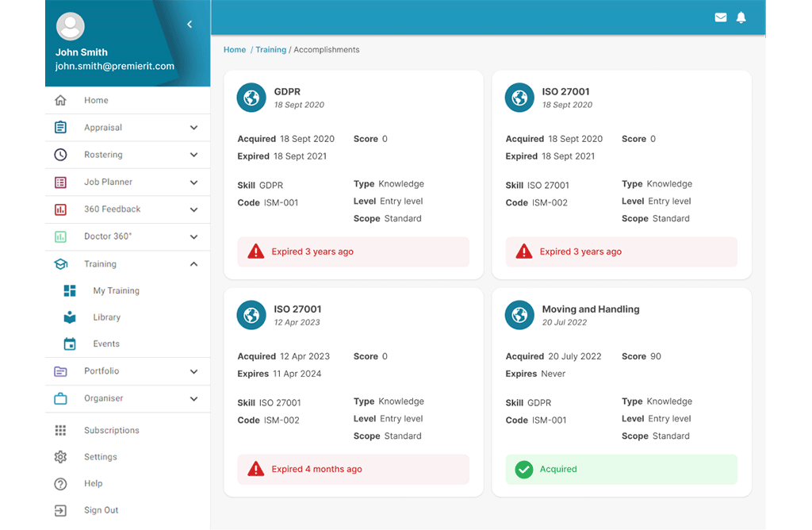Click John Smith's profile avatar
Viewport: 812px width, 530px height.
pyautogui.click(x=71, y=26)
